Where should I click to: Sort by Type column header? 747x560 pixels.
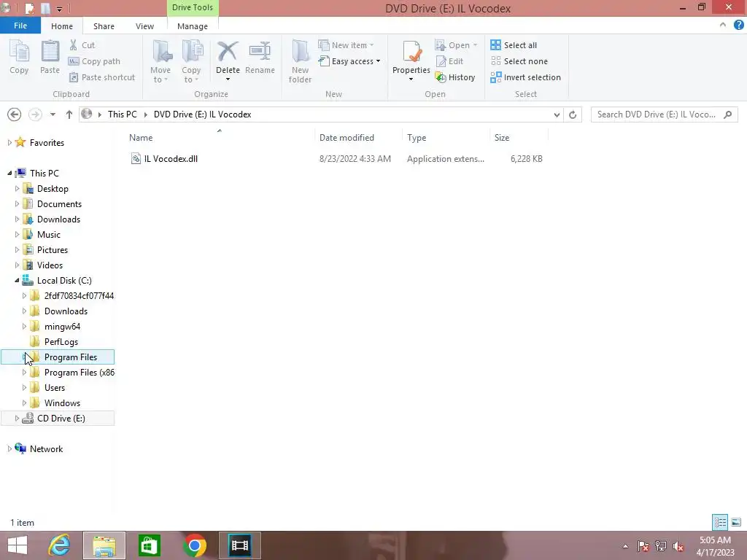[x=417, y=138]
